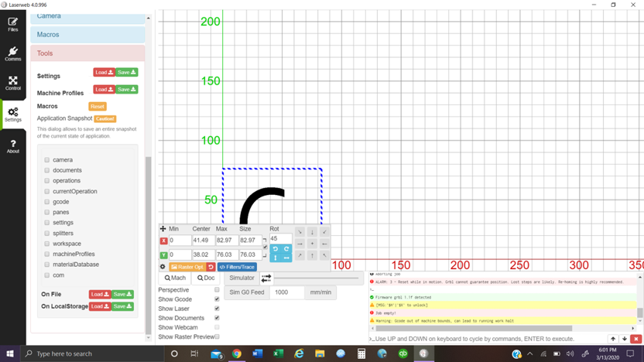Save settings to file
This screenshot has height=362, width=644.
pos(126,72)
